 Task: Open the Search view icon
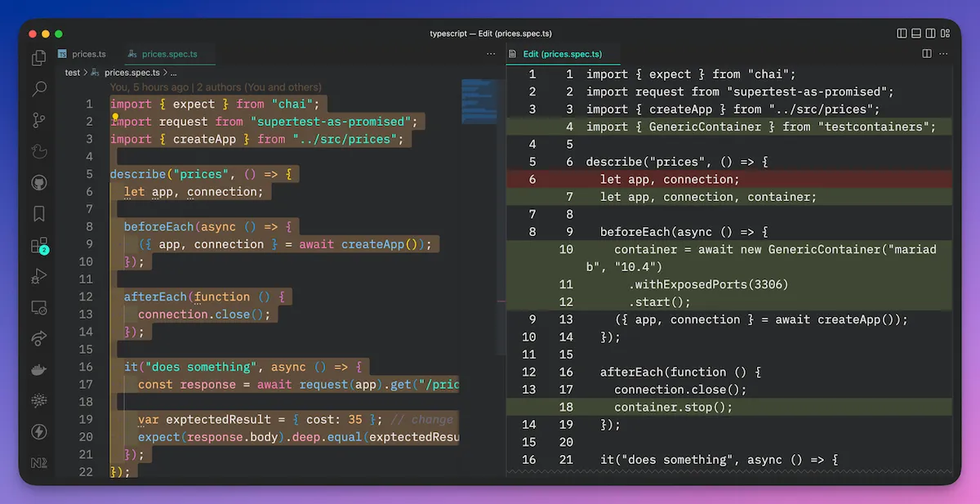38,89
